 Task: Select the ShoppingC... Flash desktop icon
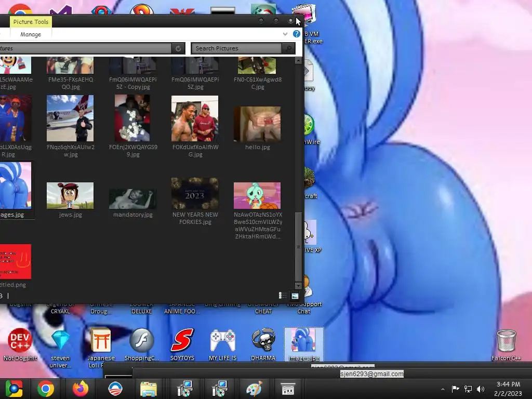[x=141, y=344]
